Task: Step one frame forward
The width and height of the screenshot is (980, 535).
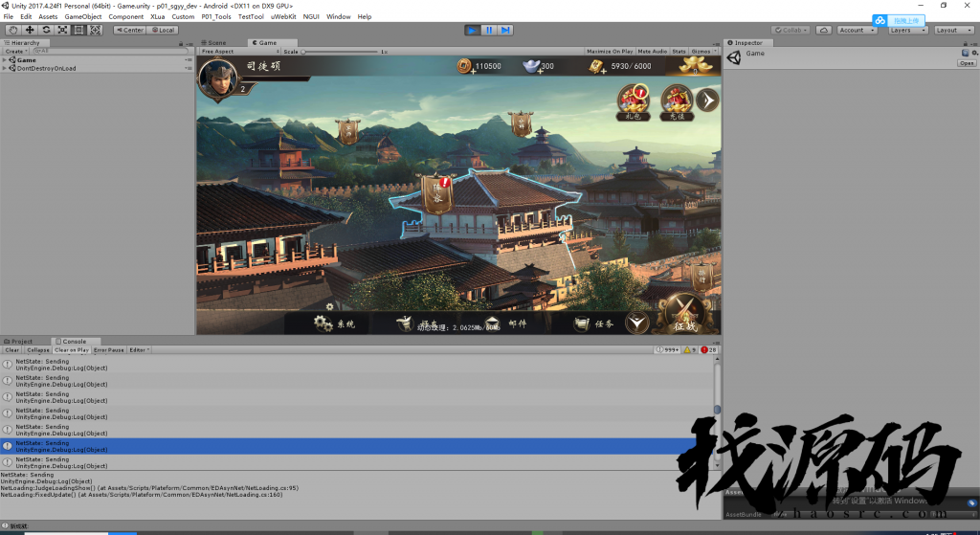Action: [505, 30]
